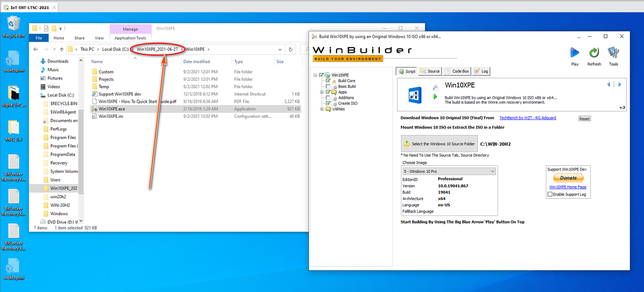
Task: Check Enable Support Log box
Action: (550, 194)
